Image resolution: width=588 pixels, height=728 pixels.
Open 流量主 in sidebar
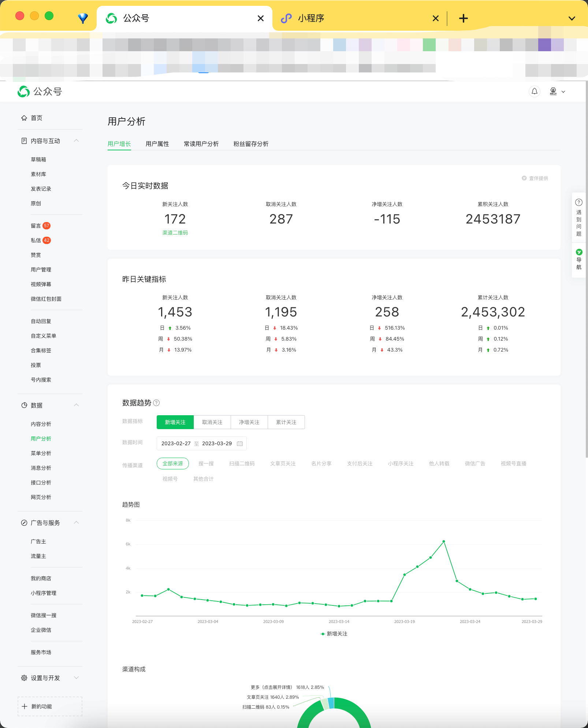pos(38,556)
